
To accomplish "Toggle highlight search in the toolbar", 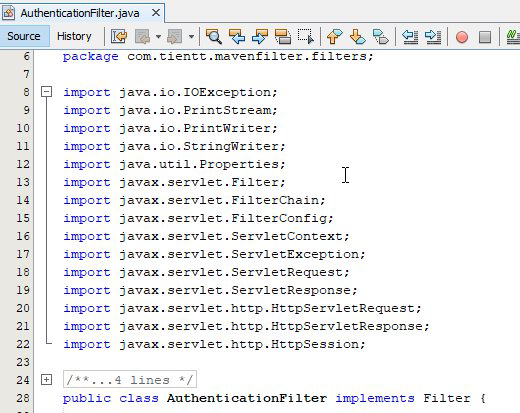I will 283,36.
